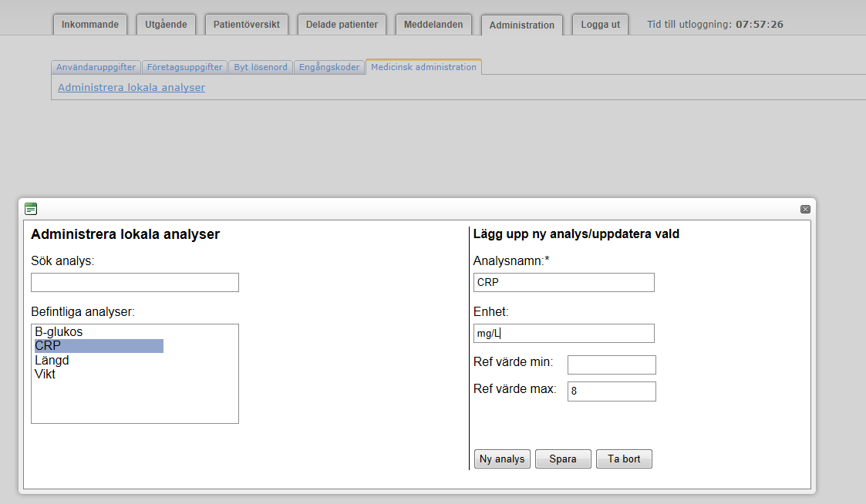Go to the Patientöversikt tab
The height and width of the screenshot is (504, 866).
point(247,25)
